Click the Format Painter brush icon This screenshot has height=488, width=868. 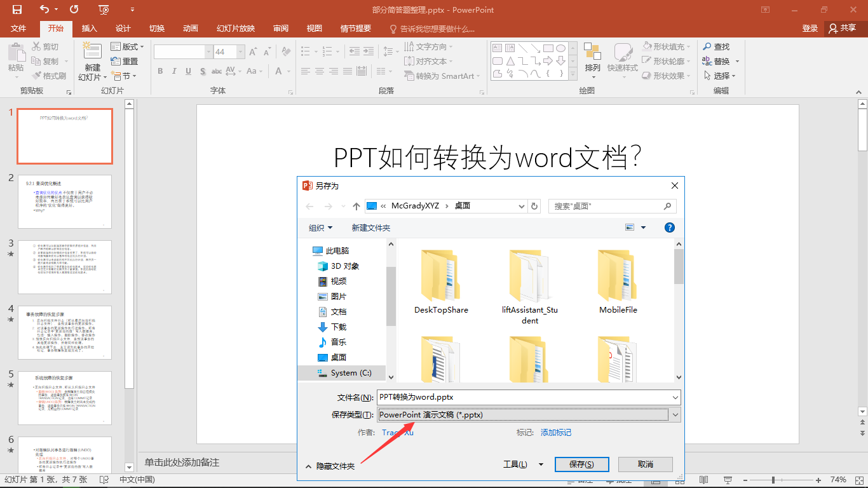[37, 76]
